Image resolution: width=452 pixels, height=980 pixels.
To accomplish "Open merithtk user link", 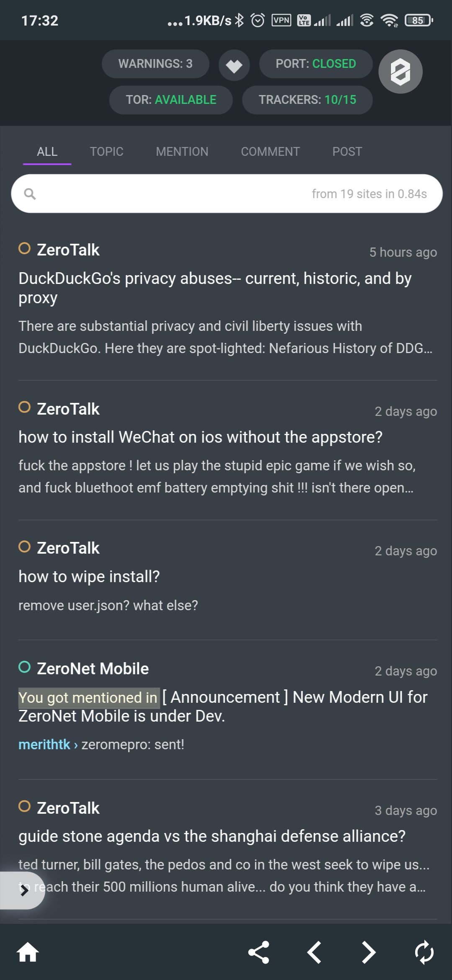I will pyautogui.click(x=44, y=744).
